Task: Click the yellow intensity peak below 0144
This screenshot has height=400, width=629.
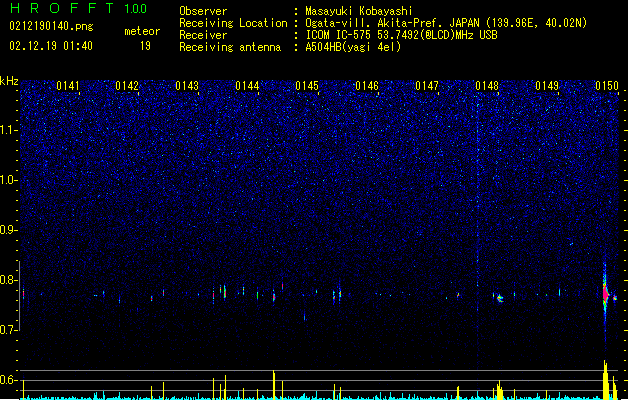Action: tap(274, 385)
